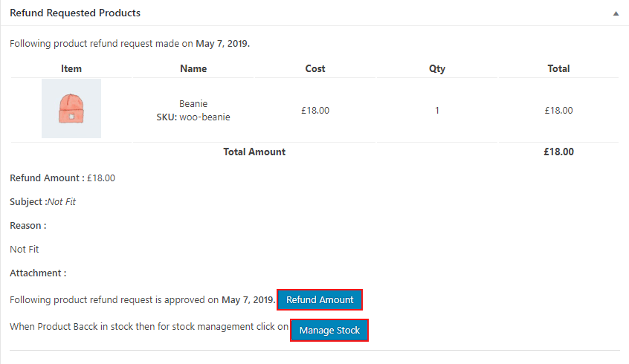Click the woo-beanie SKU text
This screenshot has height=364, width=629.
pyautogui.click(x=204, y=117)
